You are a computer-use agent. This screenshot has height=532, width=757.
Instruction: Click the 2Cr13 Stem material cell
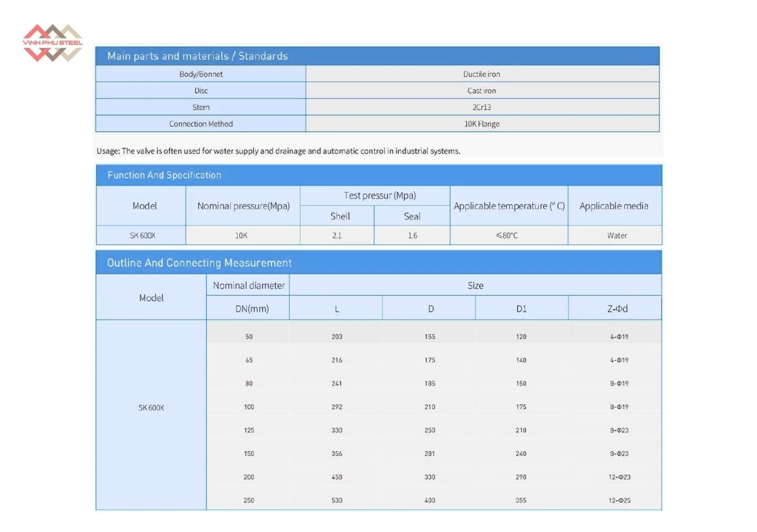pyautogui.click(x=483, y=107)
